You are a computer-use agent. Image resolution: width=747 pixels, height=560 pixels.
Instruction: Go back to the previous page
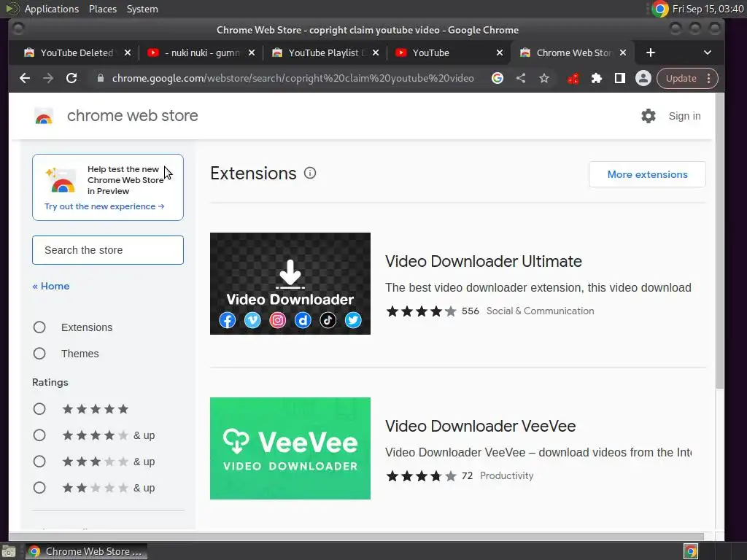click(25, 78)
